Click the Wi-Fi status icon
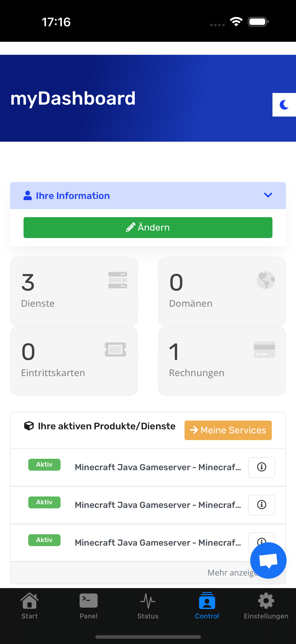The image size is (296, 644). pyautogui.click(x=236, y=22)
